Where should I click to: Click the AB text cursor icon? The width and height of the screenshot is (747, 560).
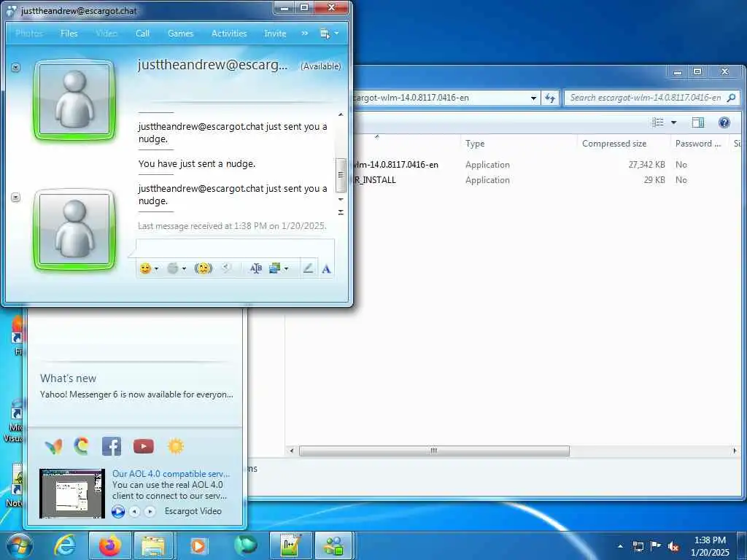tap(256, 268)
